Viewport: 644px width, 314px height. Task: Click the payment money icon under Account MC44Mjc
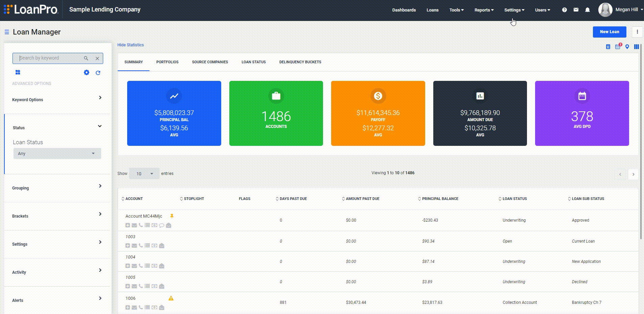point(154,225)
